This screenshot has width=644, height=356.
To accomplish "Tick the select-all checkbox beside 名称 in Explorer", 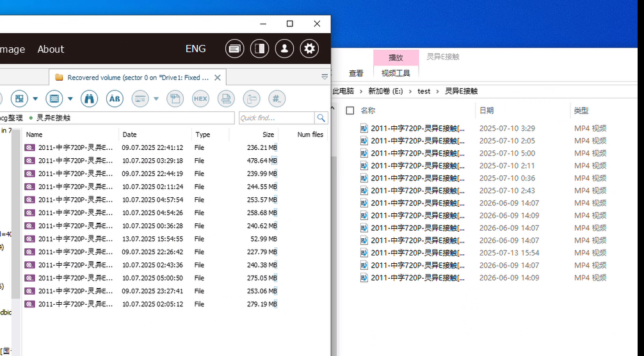I will click(x=350, y=111).
